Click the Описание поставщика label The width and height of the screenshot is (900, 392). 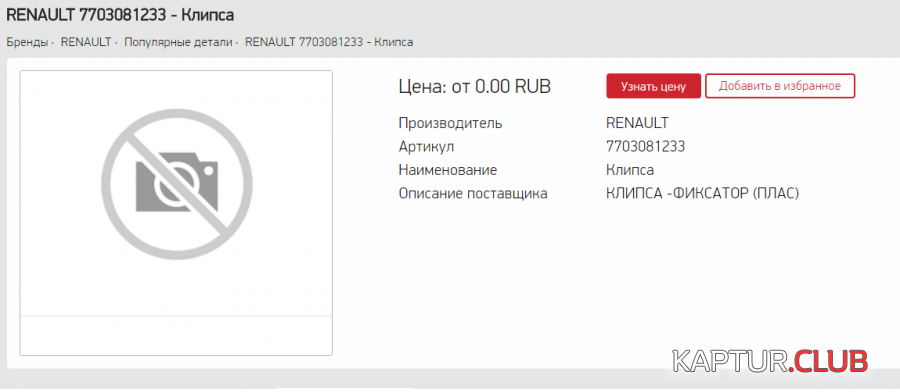(x=473, y=194)
